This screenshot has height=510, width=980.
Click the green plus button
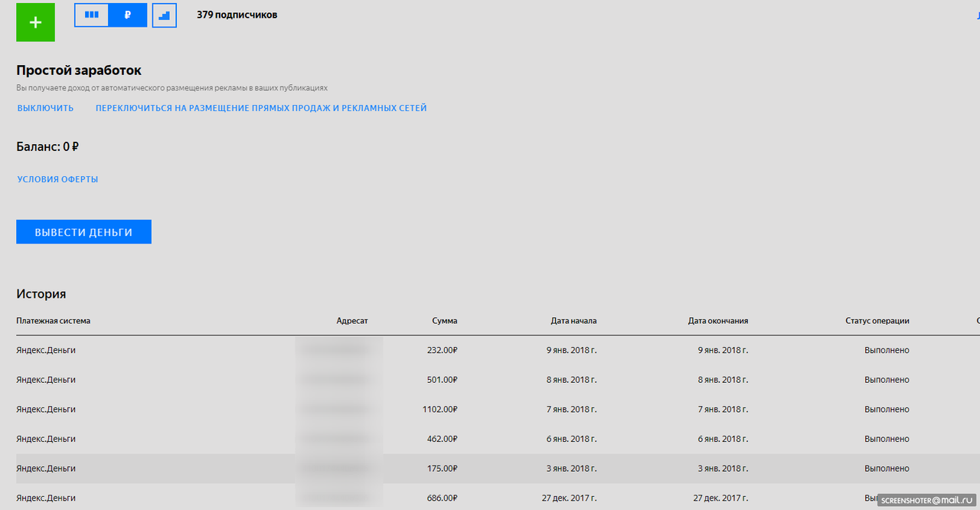(x=35, y=22)
